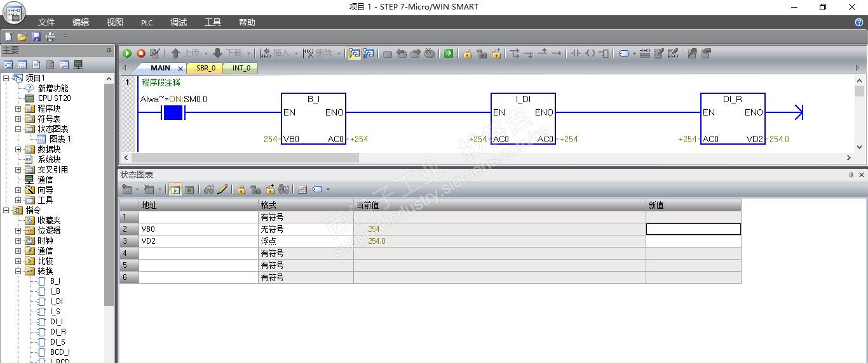Image resolution: width=868 pixels, height=363 pixels.
Task: Collapse the 转换 instruction folder
Action: [x=18, y=271]
